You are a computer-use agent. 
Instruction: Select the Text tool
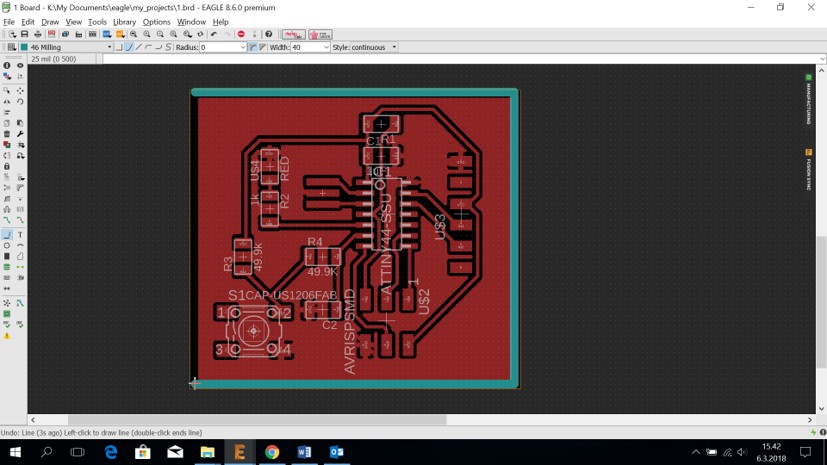[x=20, y=235]
